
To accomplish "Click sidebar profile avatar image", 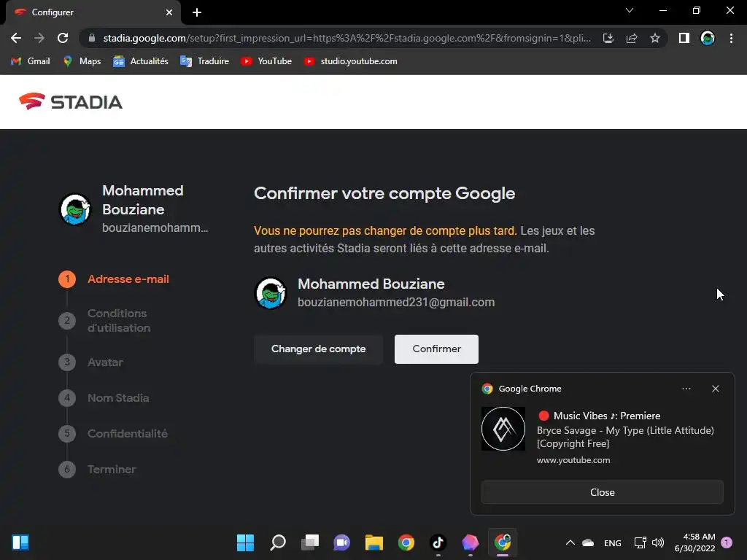I will click(x=75, y=209).
